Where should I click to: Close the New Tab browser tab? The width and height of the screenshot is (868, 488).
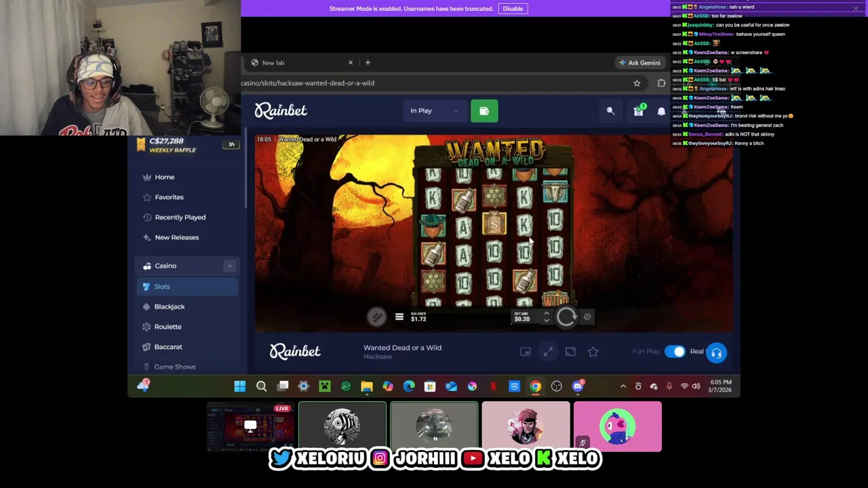coord(351,62)
